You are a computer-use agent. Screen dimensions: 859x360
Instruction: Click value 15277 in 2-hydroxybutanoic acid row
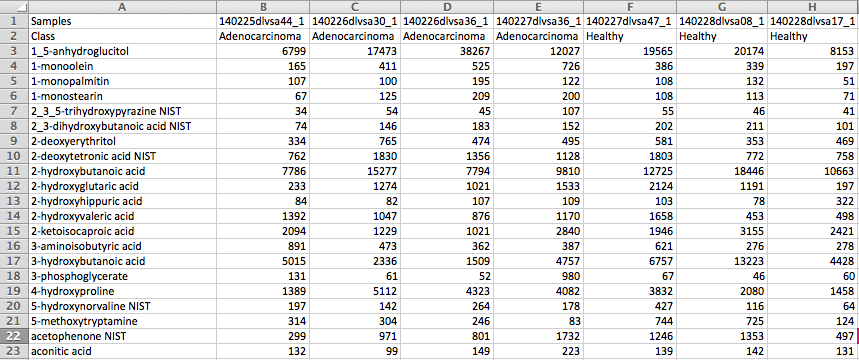[x=355, y=172]
